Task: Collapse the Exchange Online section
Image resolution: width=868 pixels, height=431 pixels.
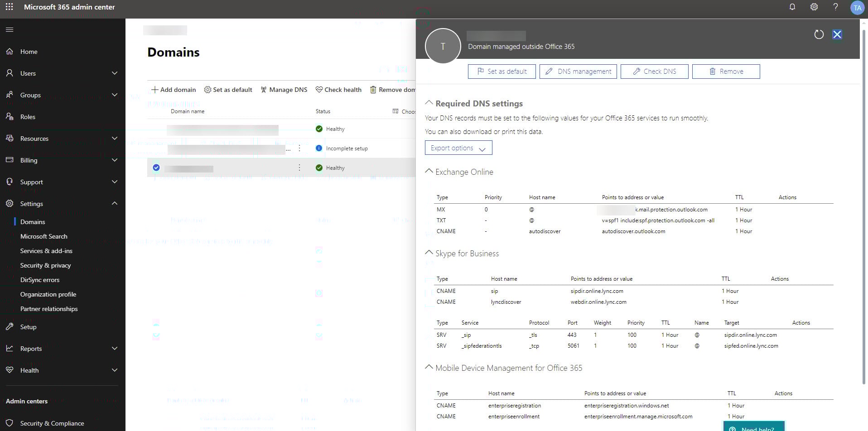Action: pyautogui.click(x=429, y=171)
